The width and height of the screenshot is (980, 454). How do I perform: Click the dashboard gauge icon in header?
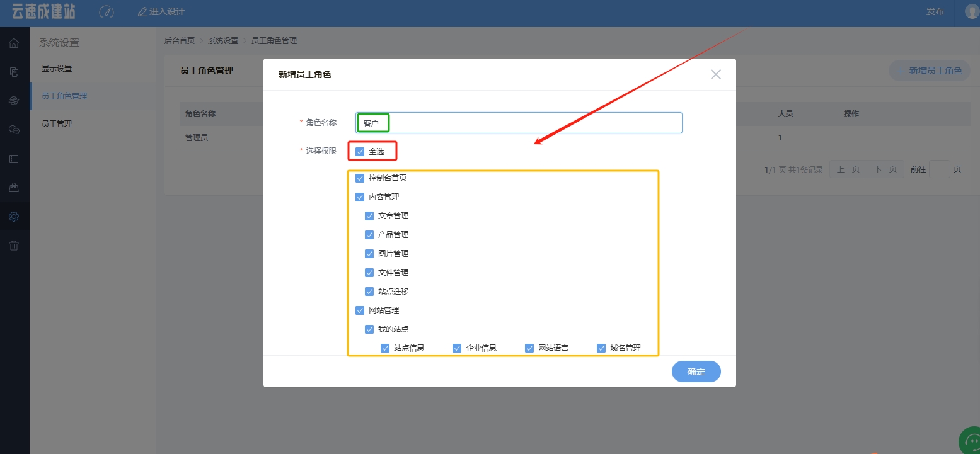(107, 12)
